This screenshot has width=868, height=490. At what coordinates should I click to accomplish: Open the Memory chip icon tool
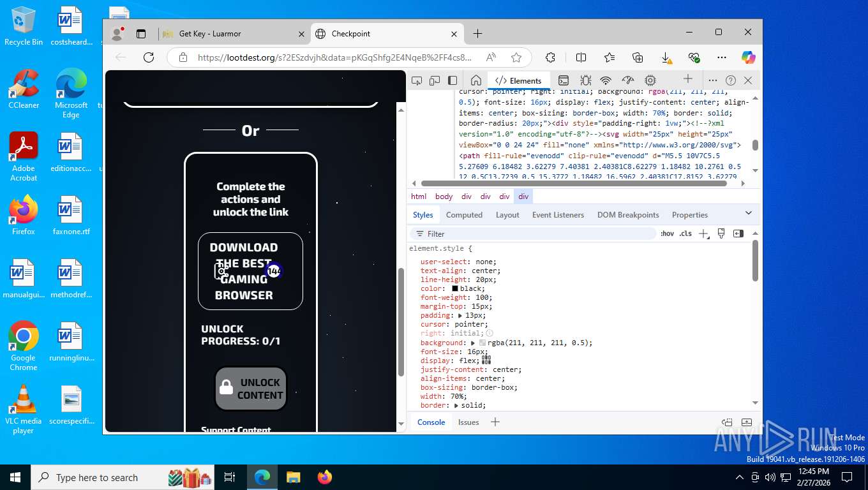650,80
